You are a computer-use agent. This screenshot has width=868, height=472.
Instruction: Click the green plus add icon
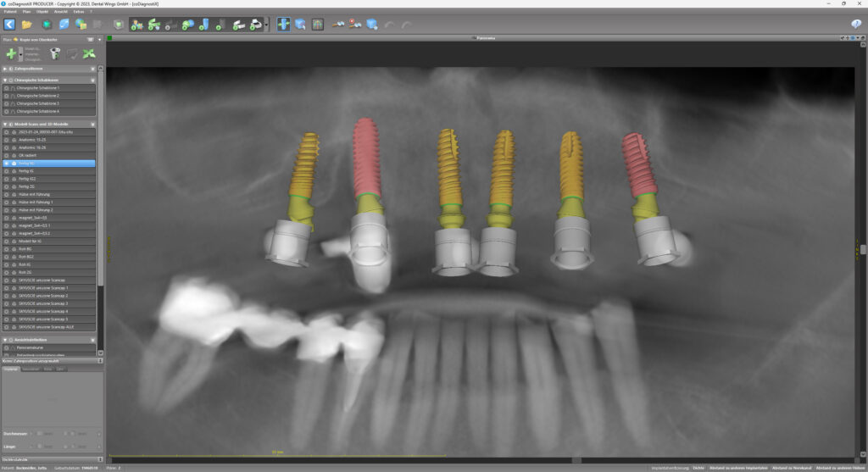pyautogui.click(x=10, y=53)
